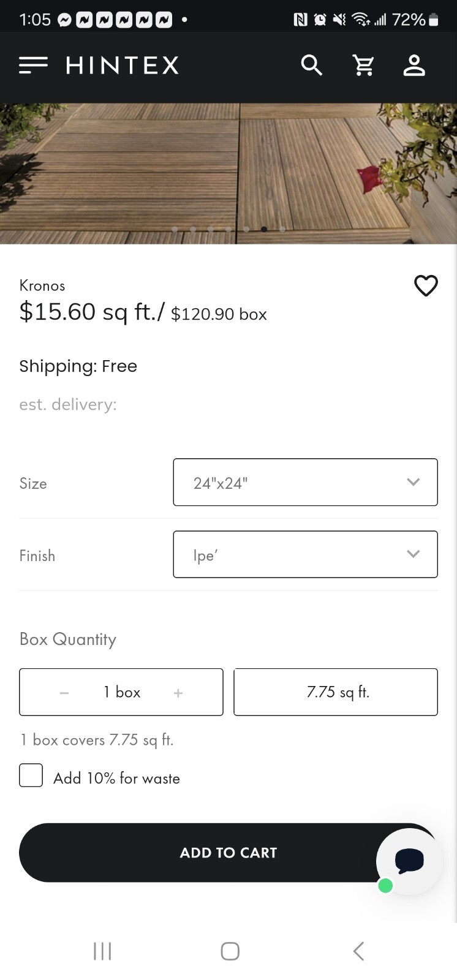Add Kronos to wishlist with heart icon
The height and width of the screenshot is (980, 457).
click(426, 285)
